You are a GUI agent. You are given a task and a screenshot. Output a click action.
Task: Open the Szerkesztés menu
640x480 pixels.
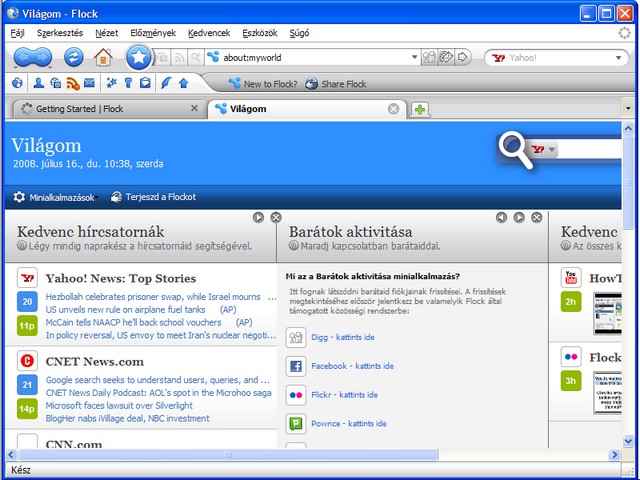(60, 33)
